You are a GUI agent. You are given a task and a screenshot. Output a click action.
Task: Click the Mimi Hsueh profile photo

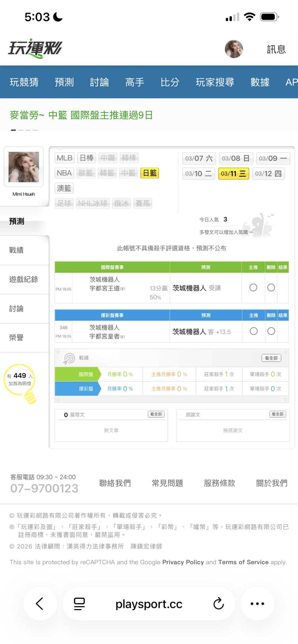coord(24,167)
